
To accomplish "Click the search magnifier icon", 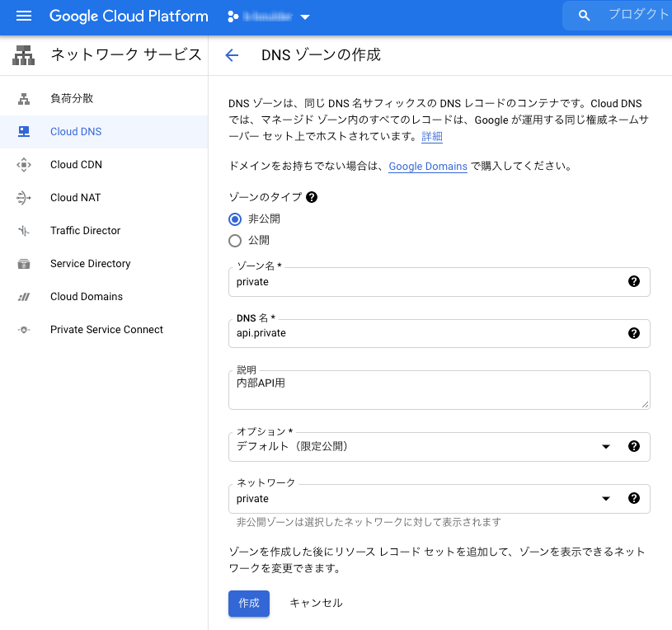I will tap(584, 16).
